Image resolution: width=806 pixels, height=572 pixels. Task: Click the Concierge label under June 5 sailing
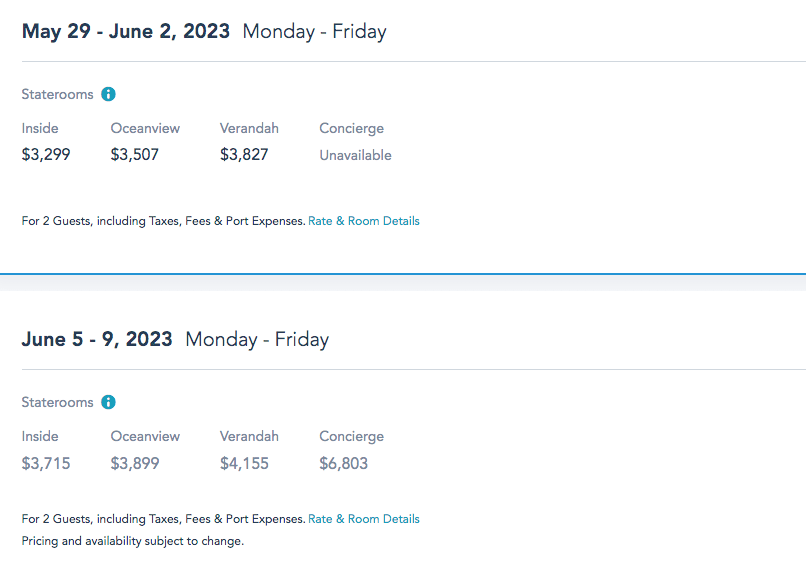(351, 436)
